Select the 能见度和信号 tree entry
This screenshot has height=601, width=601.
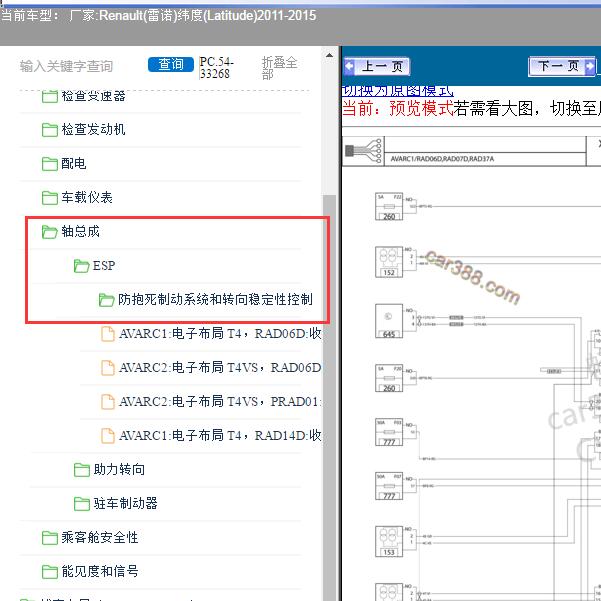100,571
